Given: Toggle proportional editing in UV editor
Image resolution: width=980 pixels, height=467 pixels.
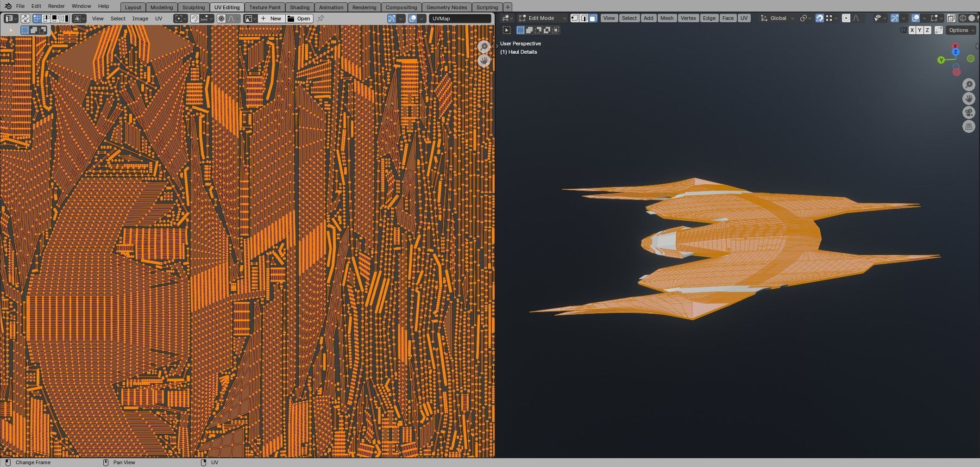Looking at the screenshot, I should tap(221, 19).
